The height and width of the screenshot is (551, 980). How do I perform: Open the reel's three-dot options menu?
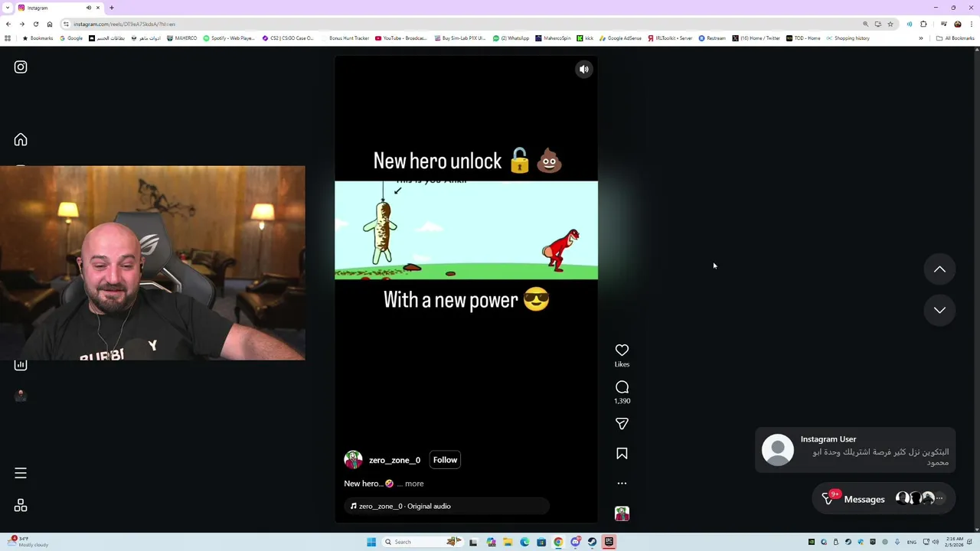pyautogui.click(x=622, y=484)
